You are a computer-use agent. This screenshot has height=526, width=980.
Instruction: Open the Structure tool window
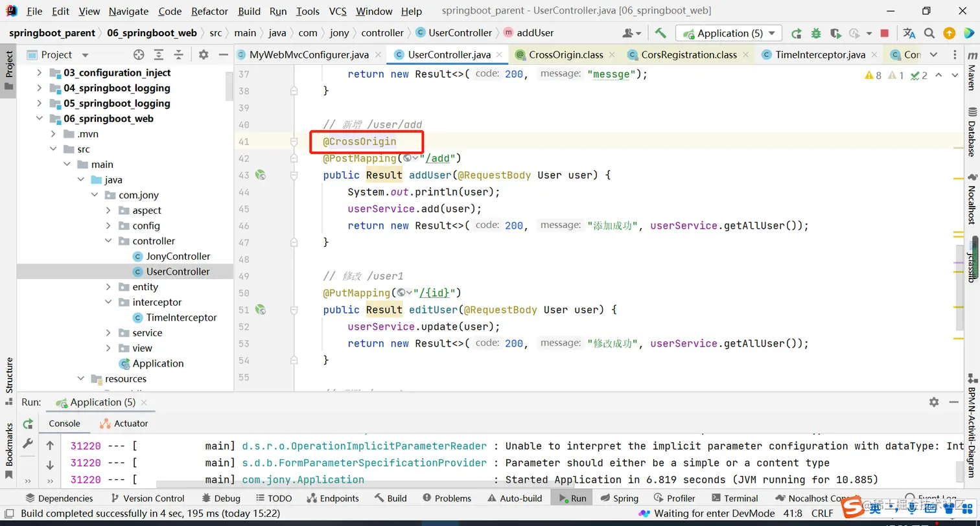click(9, 381)
